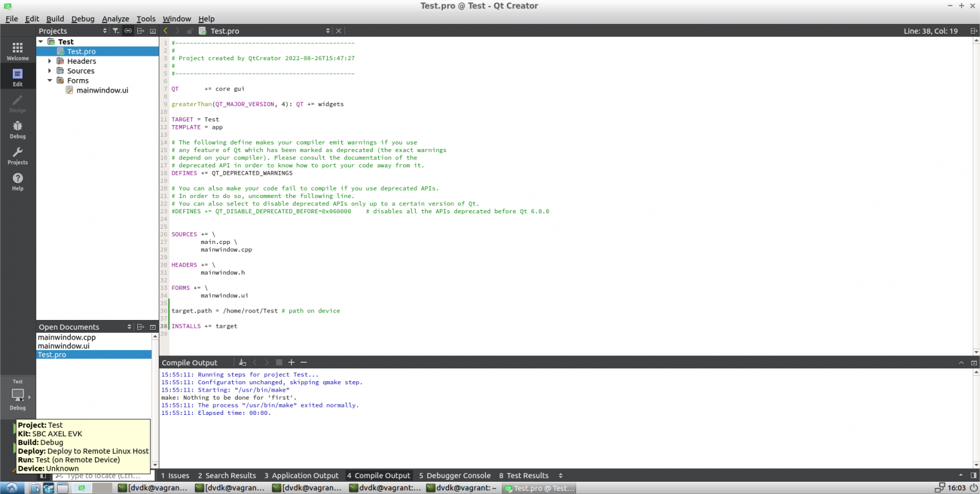Open the Build menu

click(x=55, y=19)
